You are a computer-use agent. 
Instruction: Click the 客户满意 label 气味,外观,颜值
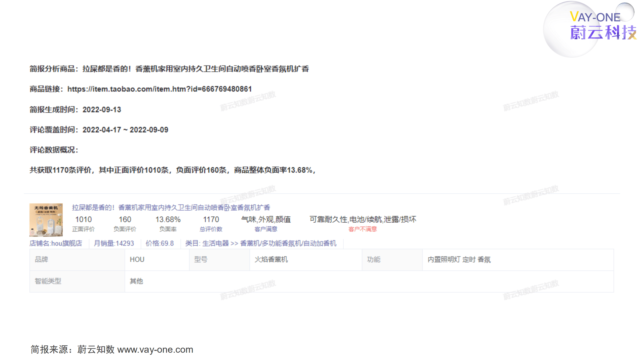[266, 219]
